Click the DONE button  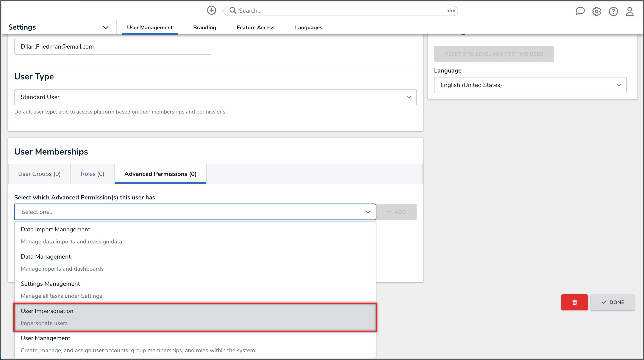click(613, 302)
